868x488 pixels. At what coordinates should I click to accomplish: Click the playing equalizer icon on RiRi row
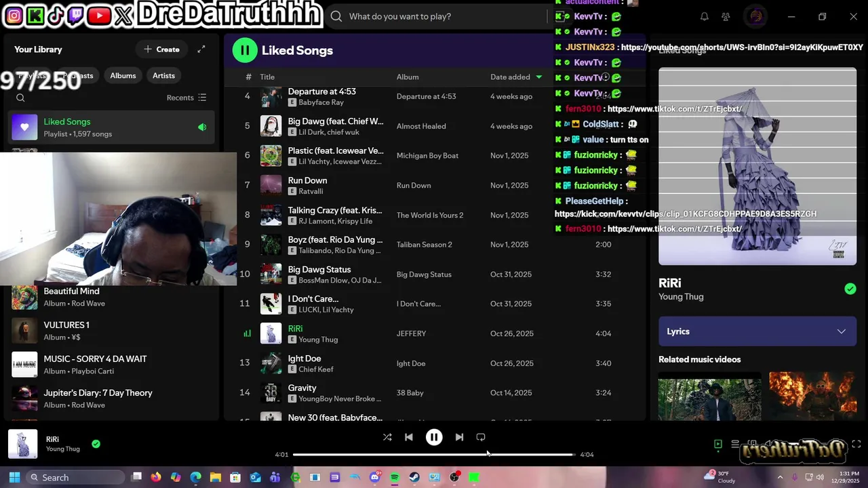(247, 333)
